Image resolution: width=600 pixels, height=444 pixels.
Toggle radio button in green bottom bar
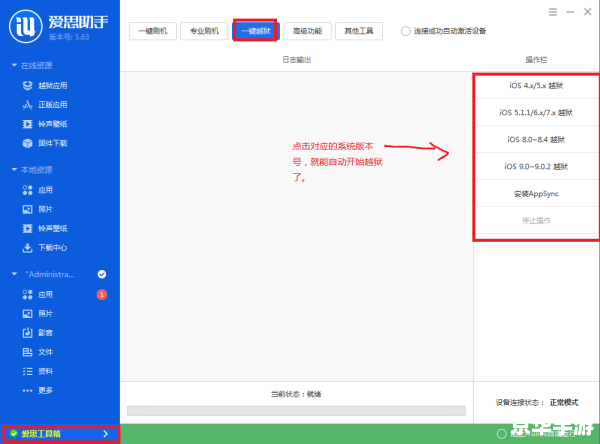click(501, 434)
